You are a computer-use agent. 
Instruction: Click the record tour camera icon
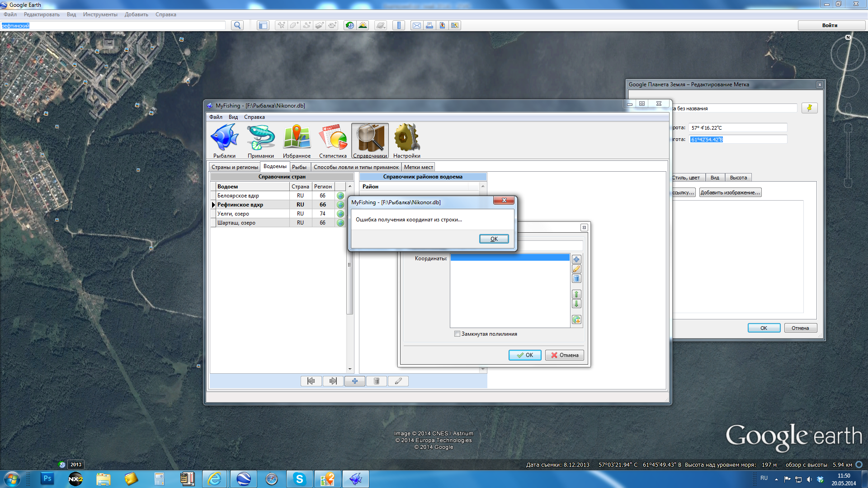[332, 25]
